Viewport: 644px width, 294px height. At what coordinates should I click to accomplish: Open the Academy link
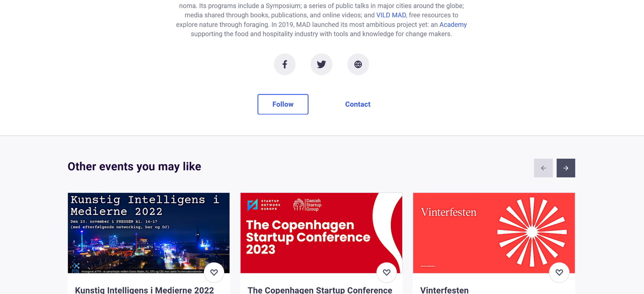pyautogui.click(x=453, y=25)
